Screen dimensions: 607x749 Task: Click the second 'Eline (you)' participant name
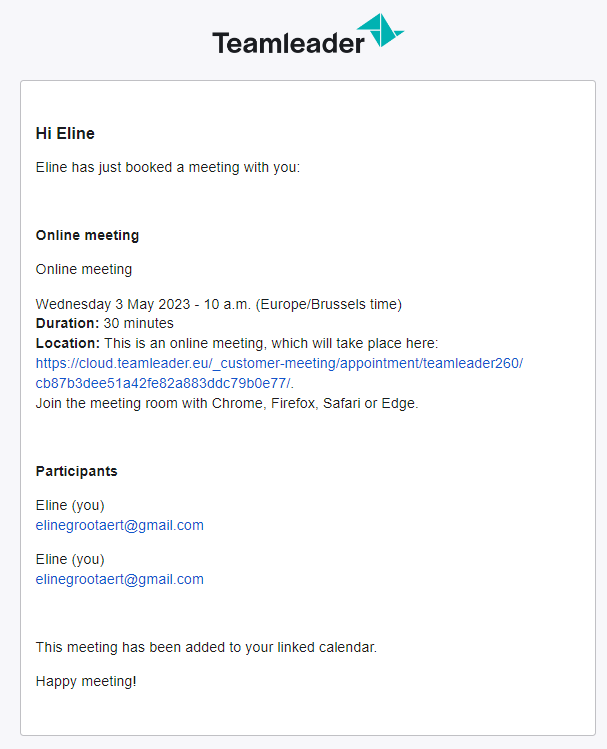[70, 559]
